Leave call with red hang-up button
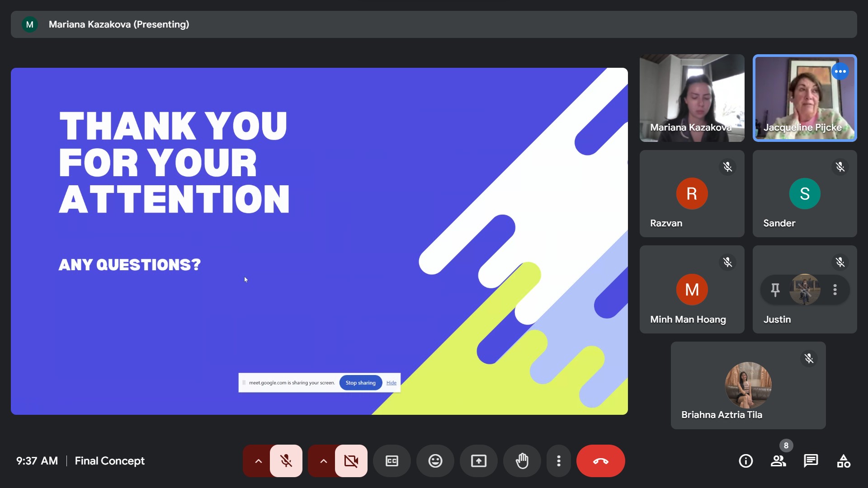This screenshot has height=488, width=868. pos(600,461)
